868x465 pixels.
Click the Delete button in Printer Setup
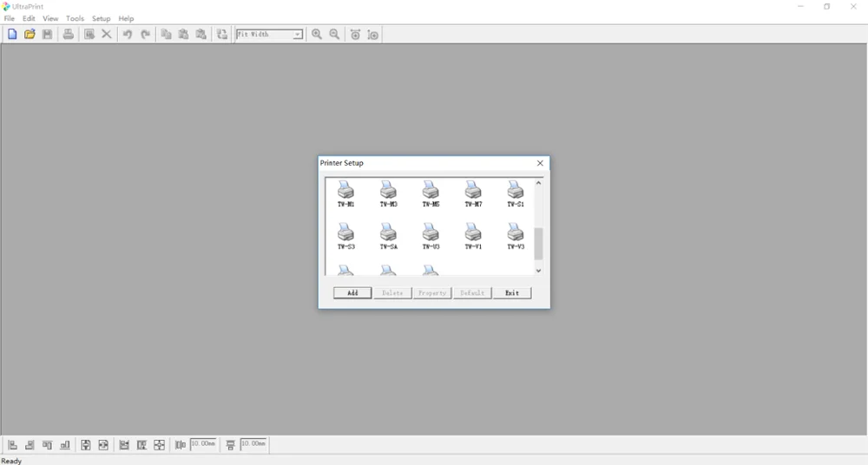pyautogui.click(x=392, y=293)
